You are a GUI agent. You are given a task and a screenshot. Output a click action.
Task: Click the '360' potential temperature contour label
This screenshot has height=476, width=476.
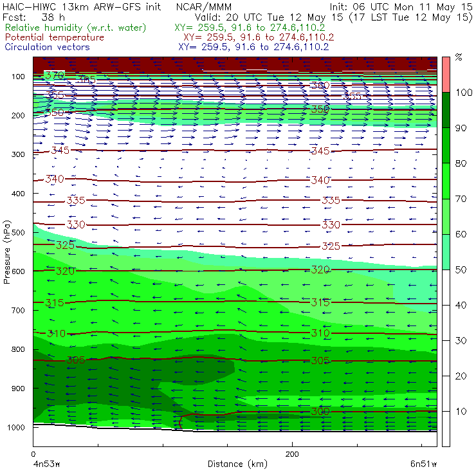tap(320, 86)
